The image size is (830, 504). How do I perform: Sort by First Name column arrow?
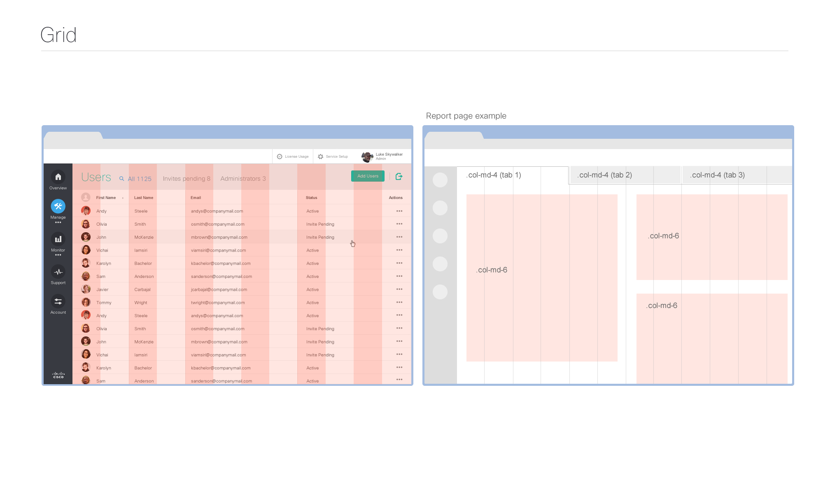[x=123, y=198]
